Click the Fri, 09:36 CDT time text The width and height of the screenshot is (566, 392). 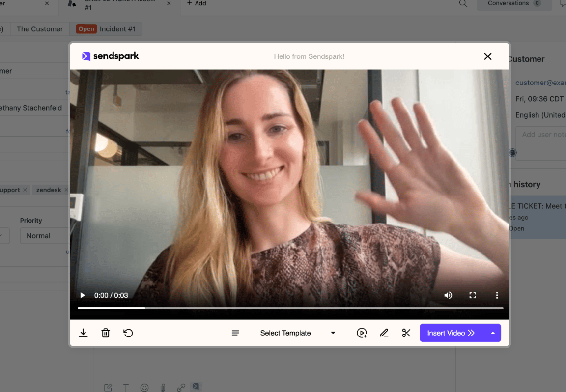click(x=539, y=99)
